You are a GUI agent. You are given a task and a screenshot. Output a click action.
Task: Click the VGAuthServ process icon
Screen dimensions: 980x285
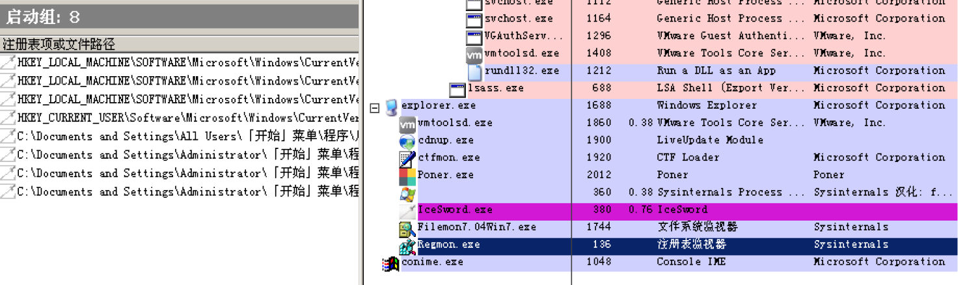point(474,37)
